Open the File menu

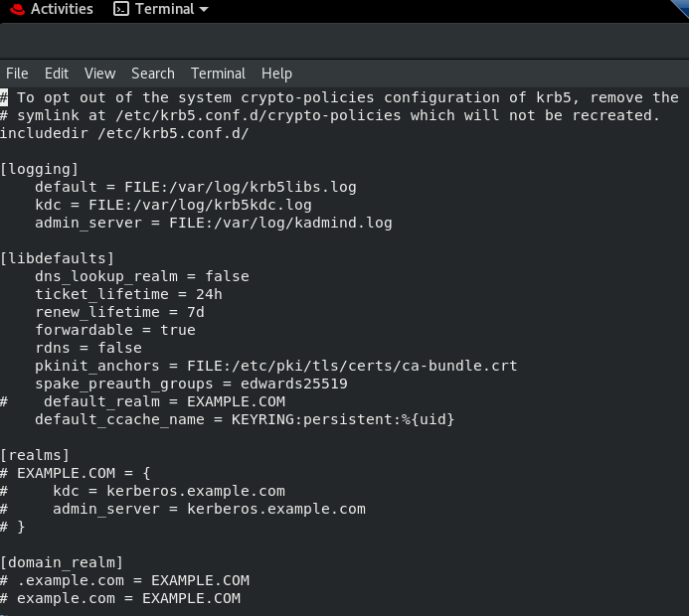(17, 74)
